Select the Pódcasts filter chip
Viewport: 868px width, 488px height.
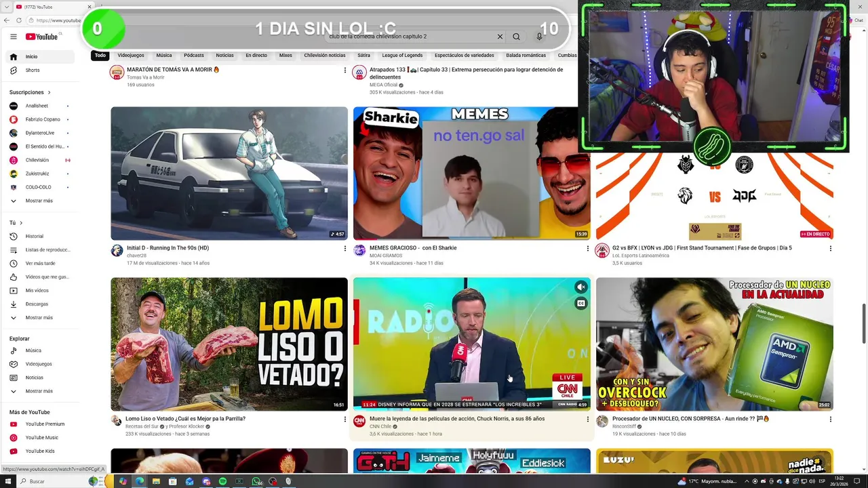pyautogui.click(x=194, y=56)
